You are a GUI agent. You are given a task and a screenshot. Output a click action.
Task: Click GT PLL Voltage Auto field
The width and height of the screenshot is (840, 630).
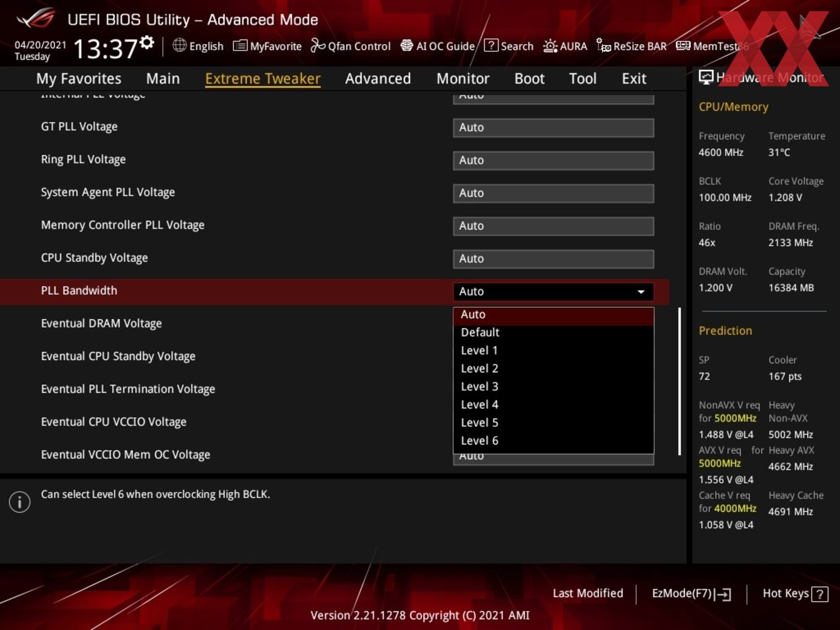point(553,128)
